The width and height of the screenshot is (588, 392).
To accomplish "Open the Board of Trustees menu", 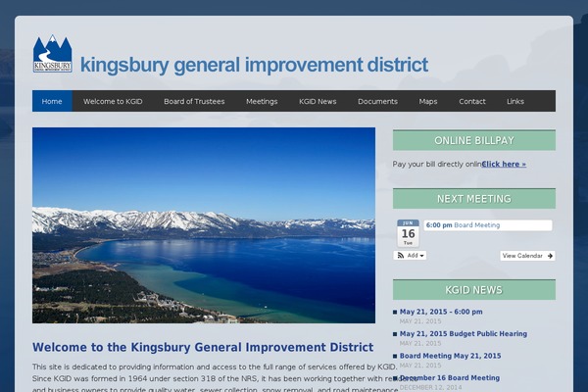I will click(194, 101).
